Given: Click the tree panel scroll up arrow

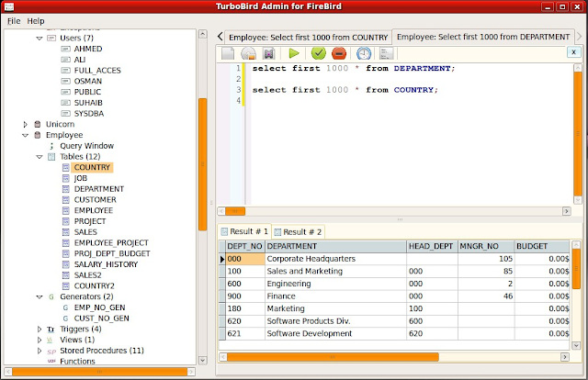Looking at the screenshot, I should tap(202, 34).
